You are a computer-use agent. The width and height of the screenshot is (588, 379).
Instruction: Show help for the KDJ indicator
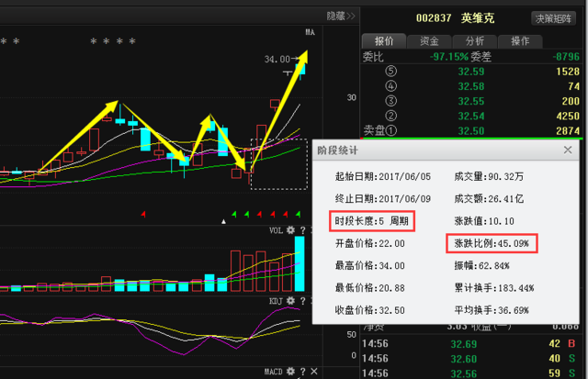[302, 301]
